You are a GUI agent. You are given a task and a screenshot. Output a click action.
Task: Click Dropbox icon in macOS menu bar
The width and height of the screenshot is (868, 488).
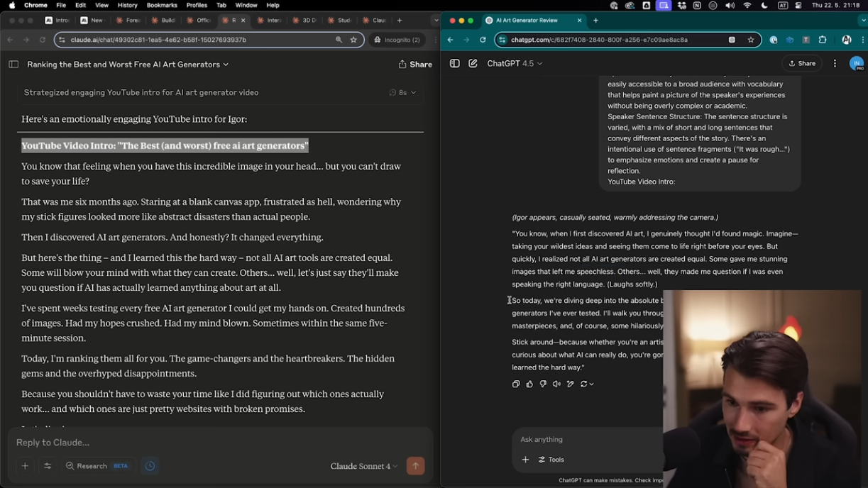pos(681,5)
